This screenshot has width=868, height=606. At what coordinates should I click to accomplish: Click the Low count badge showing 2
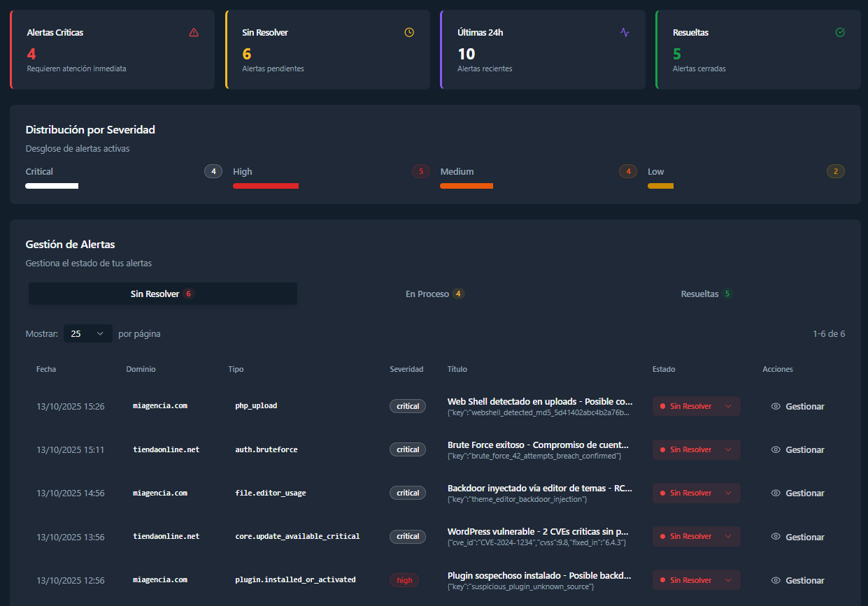835,171
